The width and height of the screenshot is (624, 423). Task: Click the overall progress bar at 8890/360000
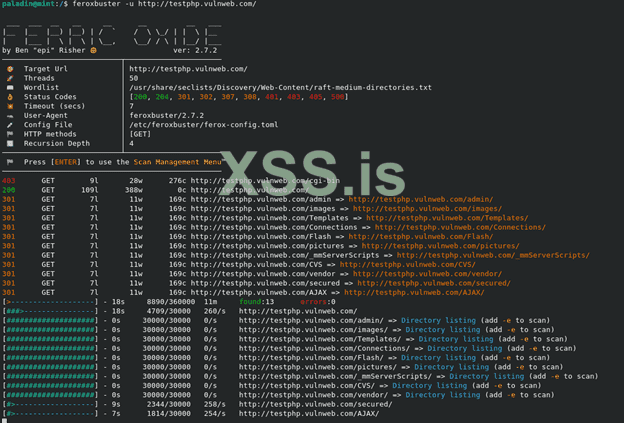(50, 302)
